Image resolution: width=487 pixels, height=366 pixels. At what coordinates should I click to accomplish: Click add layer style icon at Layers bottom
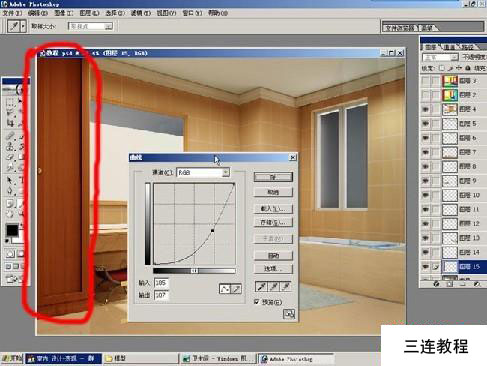click(x=436, y=284)
